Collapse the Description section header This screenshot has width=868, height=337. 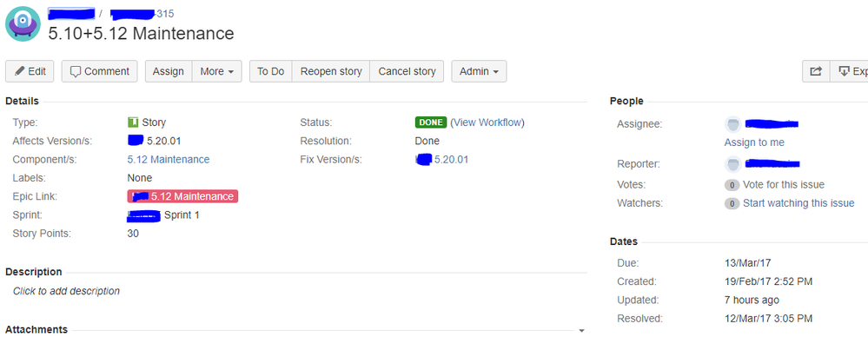(34, 272)
